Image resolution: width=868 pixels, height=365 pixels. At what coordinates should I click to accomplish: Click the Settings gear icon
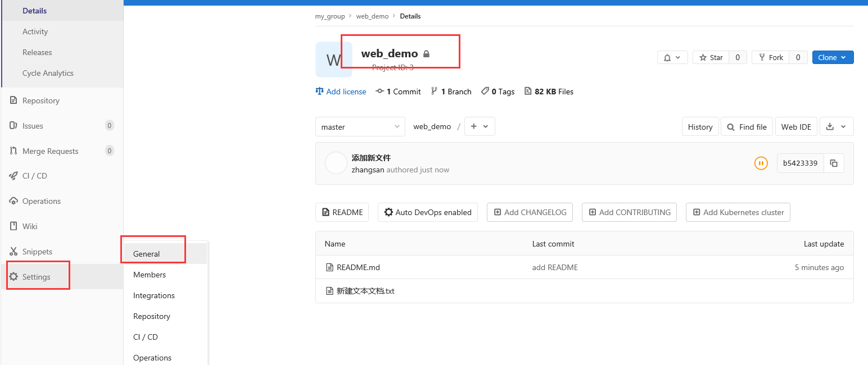click(x=13, y=277)
